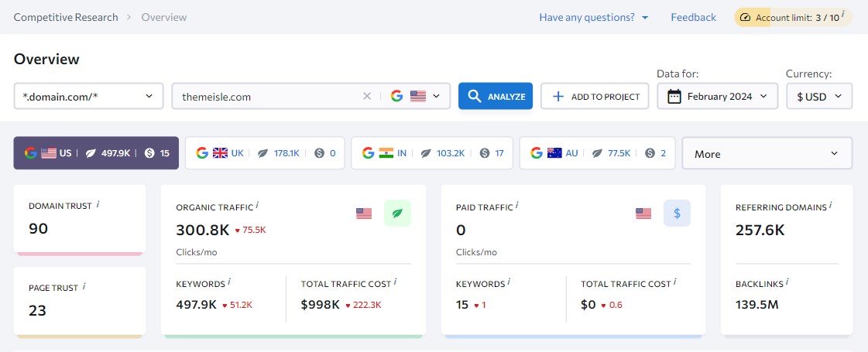Image resolution: width=868 pixels, height=352 pixels.
Task: Select the IN region tab
Action: coord(432,153)
